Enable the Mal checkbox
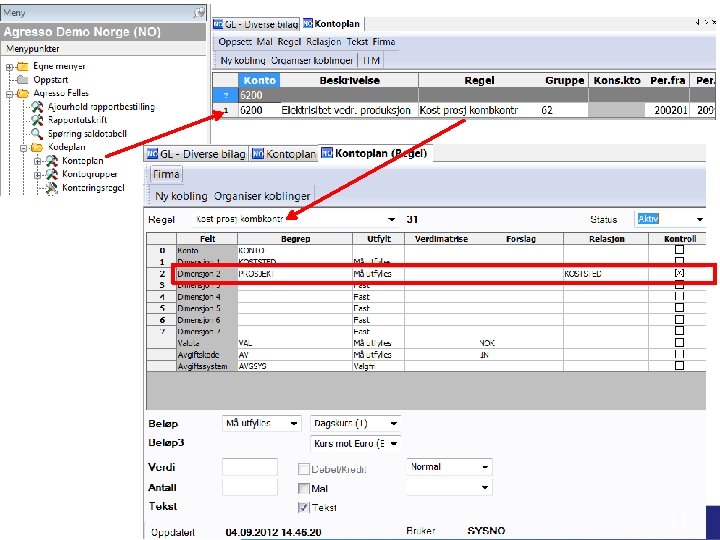This screenshot has width=720, height=540. click(x=304, y=488)
